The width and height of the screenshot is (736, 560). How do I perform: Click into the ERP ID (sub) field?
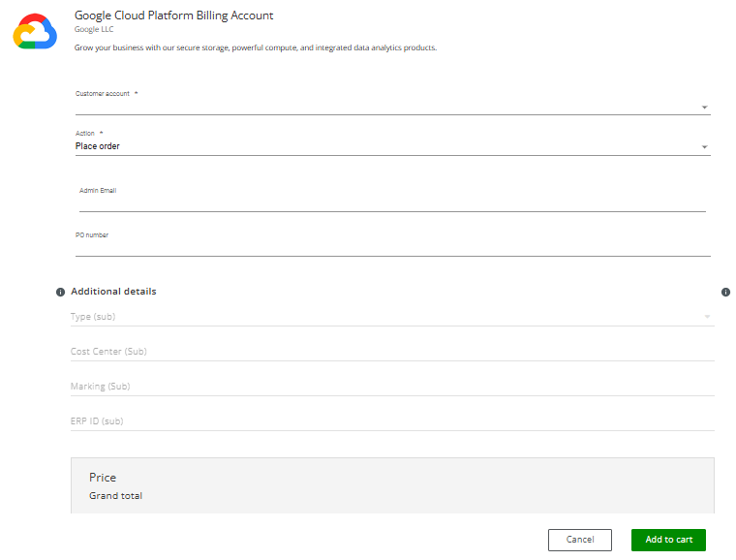point(392,420)
